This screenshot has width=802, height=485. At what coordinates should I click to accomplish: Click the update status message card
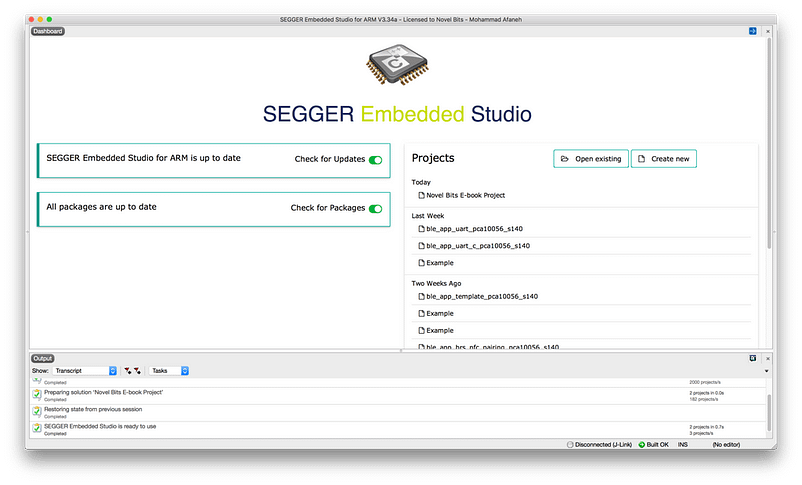214,161
